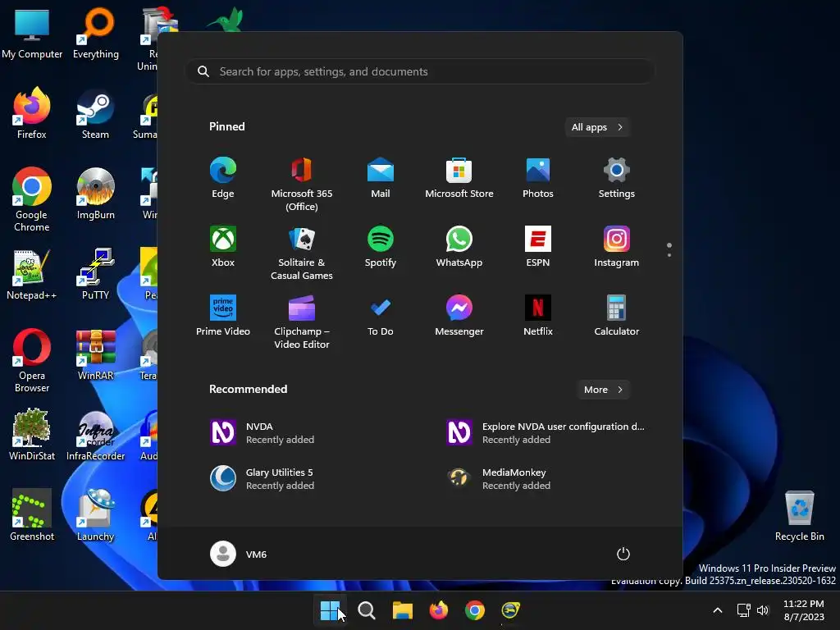Click the yellow taskbar app icon

(x=510, y=610)
